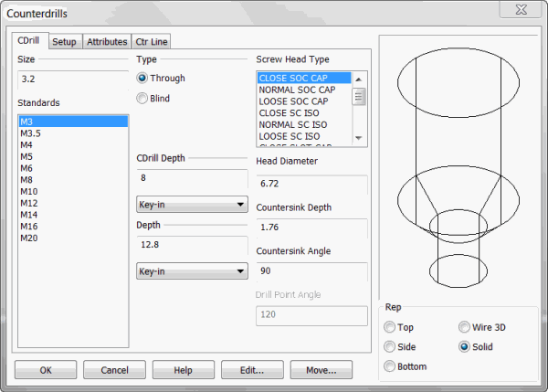Select M5 in the Standards list
The width and height of the screenshot is (548, 392).
73,156
